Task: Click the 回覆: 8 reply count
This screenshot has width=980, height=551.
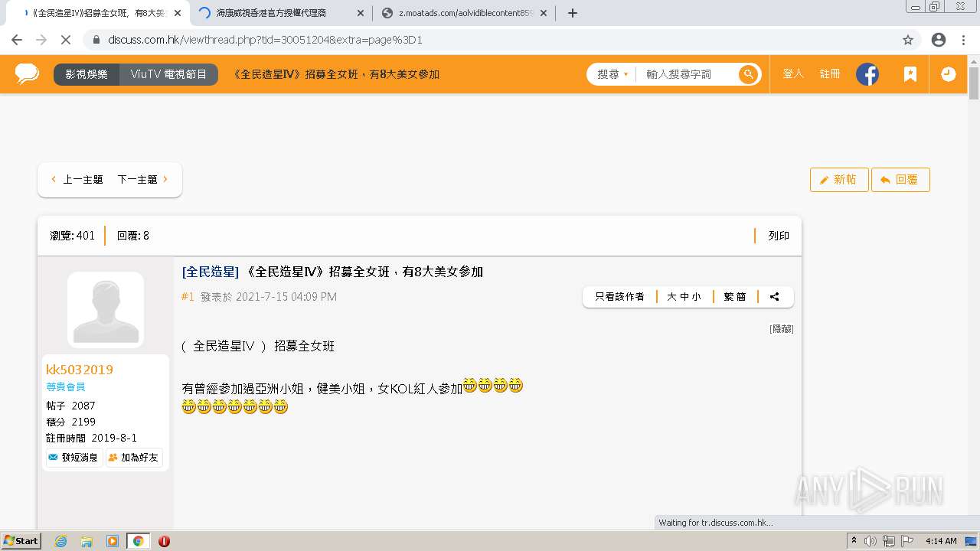Action: click(x=133, y=236)
